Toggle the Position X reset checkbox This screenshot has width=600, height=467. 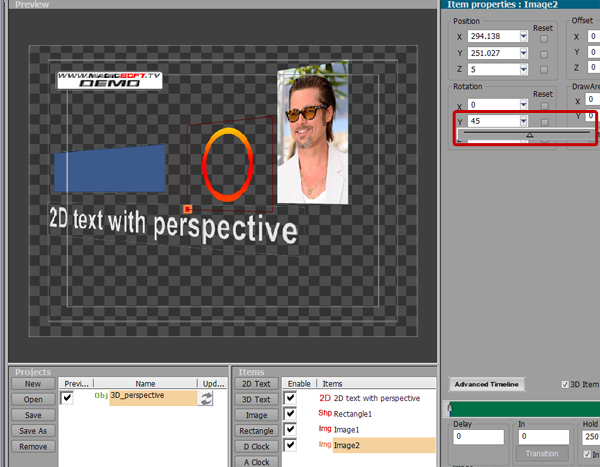[x=544, y=39]
